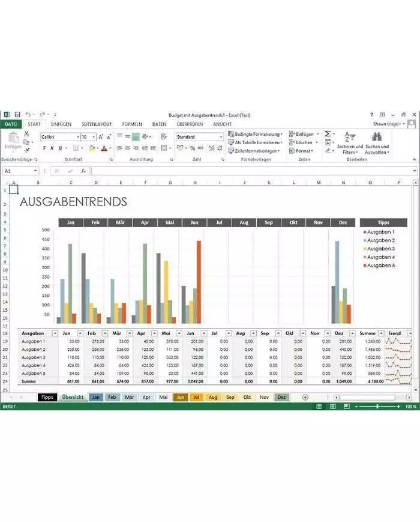Click the Save icon in quick access toolbar
The width and height of the screenshot is (420, 522).
click(x=17, y=115)
